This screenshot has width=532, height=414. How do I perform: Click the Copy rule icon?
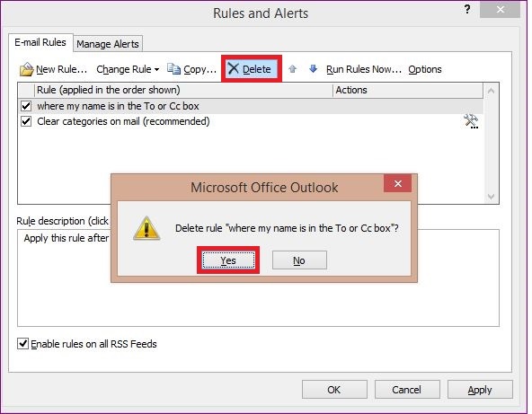(x=174, y=69)
